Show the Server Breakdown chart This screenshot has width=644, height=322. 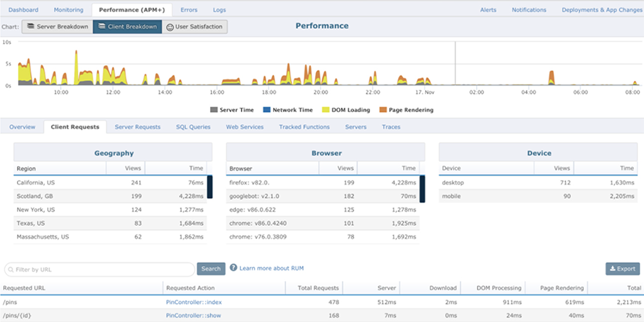click(57, 26)
